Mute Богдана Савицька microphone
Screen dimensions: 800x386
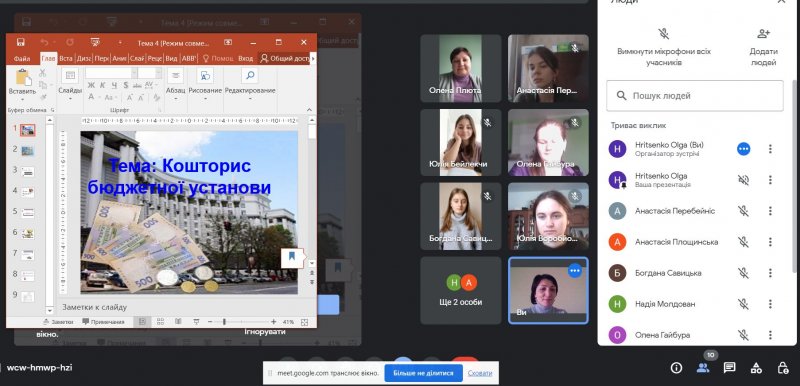pos(743,273)
